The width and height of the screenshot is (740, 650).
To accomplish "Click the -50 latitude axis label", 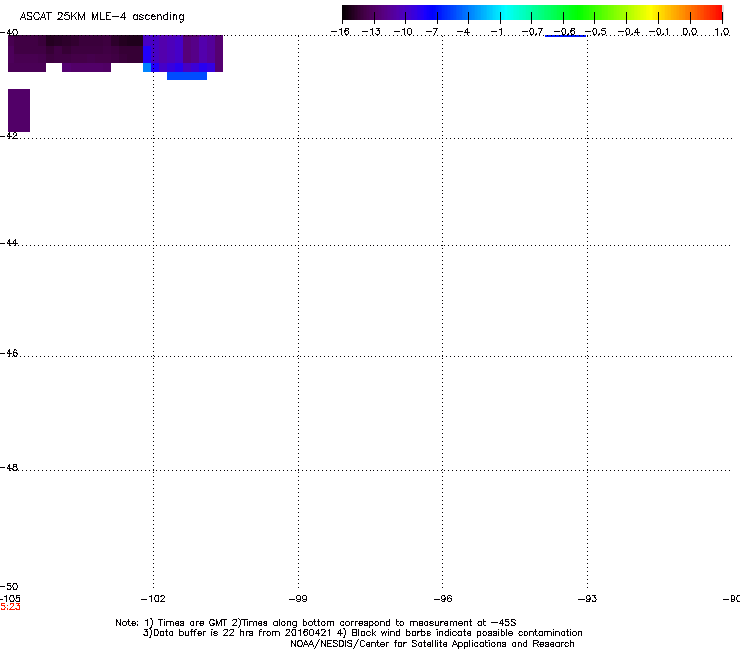I will coord(9,587).
